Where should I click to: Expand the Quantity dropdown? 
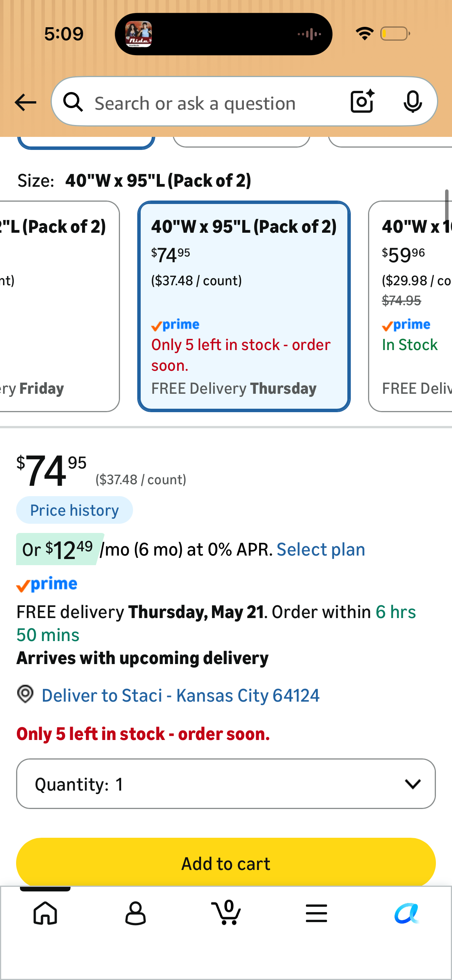click(226, 784)
